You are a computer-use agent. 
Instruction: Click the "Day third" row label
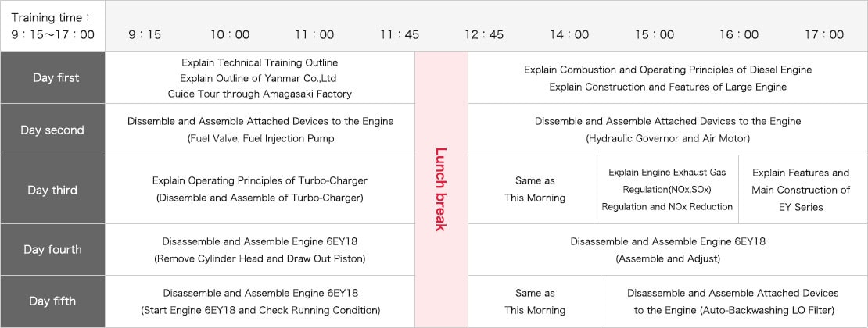pos(52,190)
